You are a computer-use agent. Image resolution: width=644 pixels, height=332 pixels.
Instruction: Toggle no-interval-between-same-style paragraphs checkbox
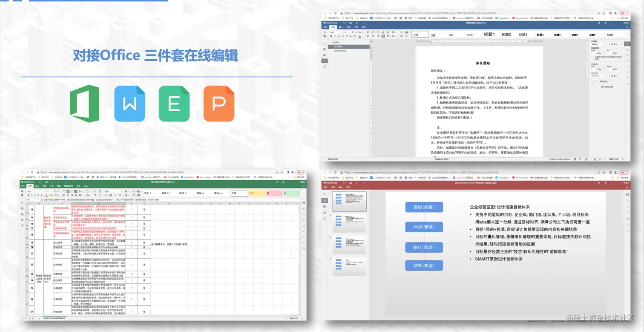(x=592, y=57)
